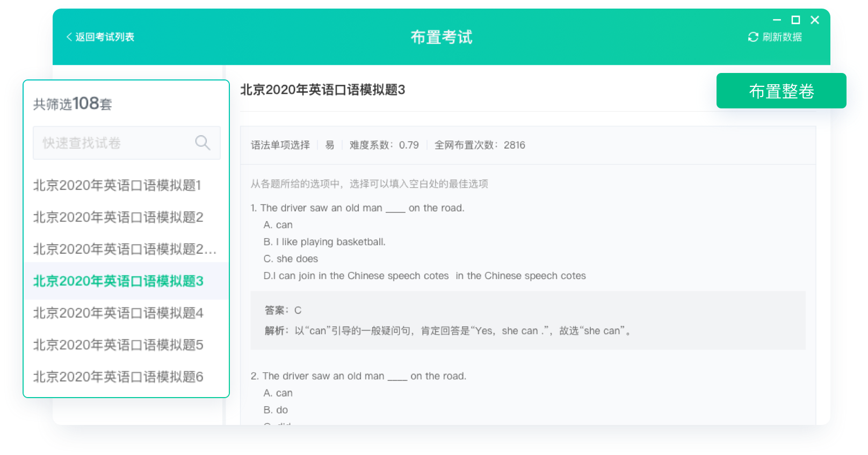Click option A. can in question 1
Screen dimensions: 868x455
(x=278, y=225)
